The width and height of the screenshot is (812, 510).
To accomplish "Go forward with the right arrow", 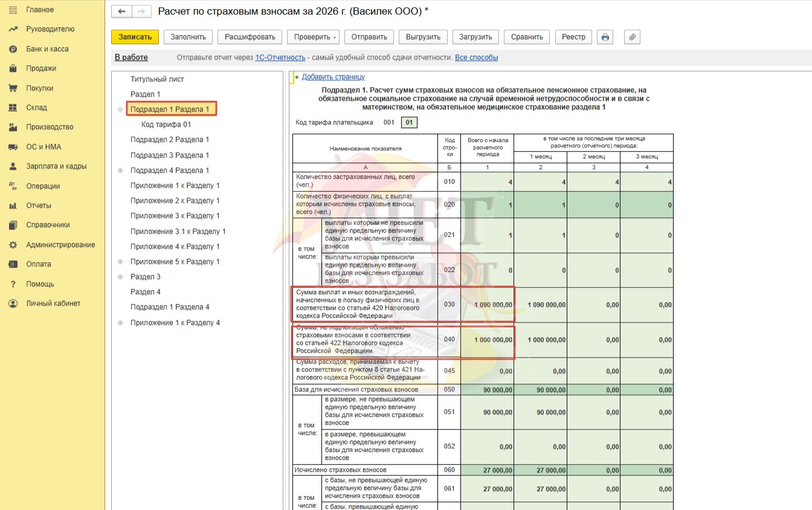I will coord(141,11).
